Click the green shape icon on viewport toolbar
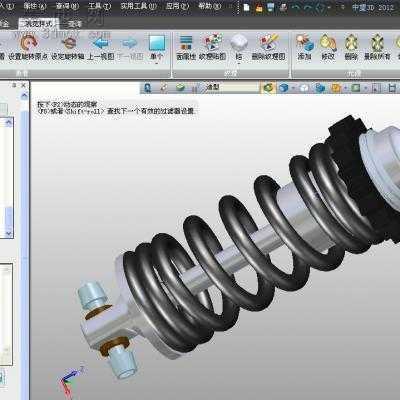Viewport: 400px width, 400px height. 180,88
